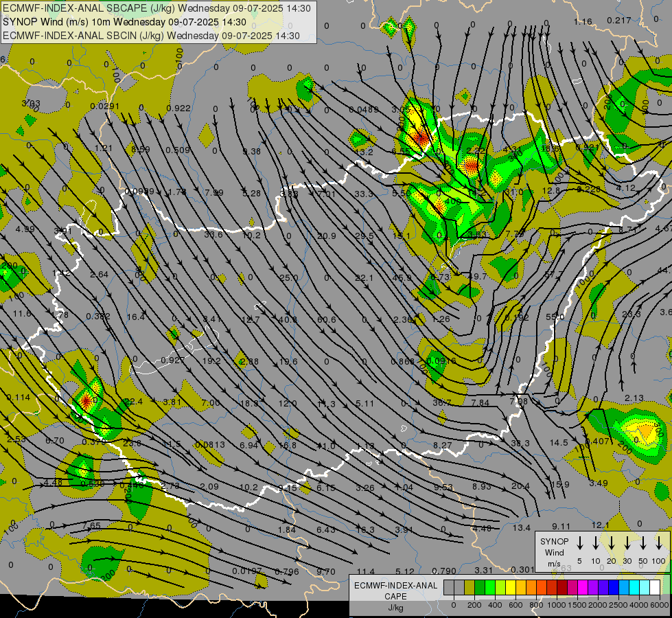The width and height of the screenshot is (672, 618).
Task: Click the 20 m/s wind arrow in legend
Action: click(x=612, y=543)
